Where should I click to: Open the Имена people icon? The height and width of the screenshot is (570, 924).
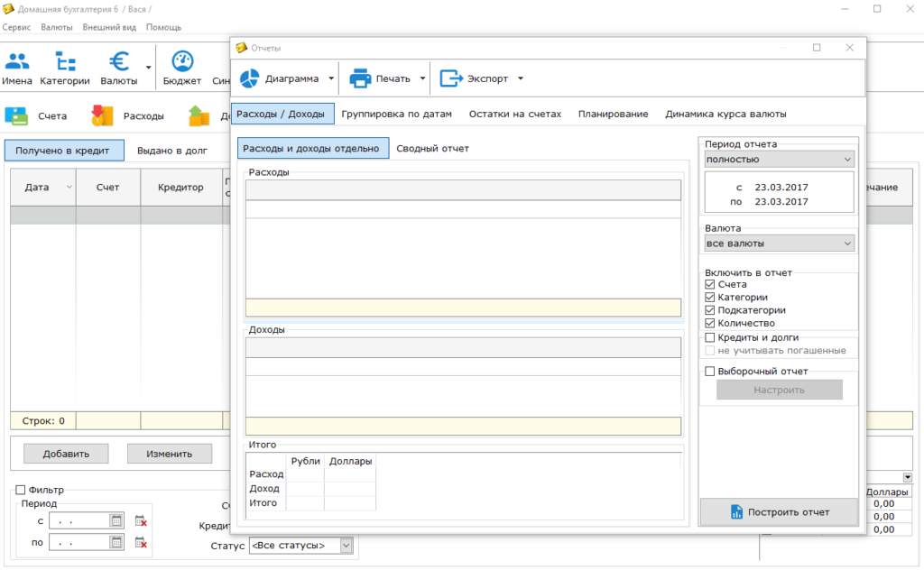[x=16, y=62]
